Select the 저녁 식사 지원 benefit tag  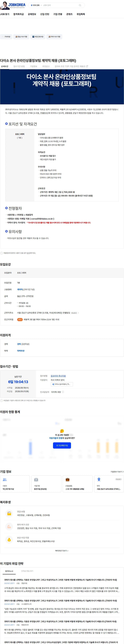(x=54, y=37)
